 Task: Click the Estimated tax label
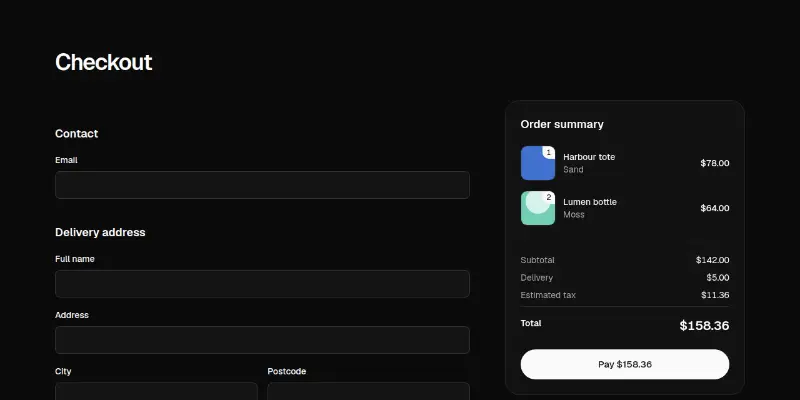click(x=548, y=295)
